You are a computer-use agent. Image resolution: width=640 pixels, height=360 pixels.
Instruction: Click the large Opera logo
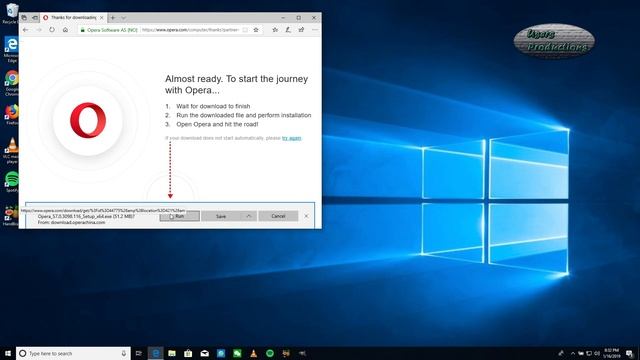click(x=88, y=120)
